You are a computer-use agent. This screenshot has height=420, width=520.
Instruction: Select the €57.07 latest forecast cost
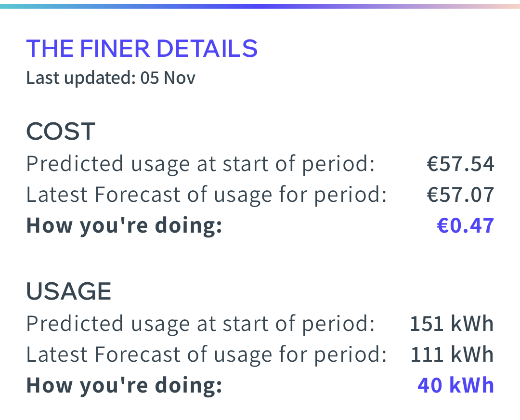pyautogui.click(x=460, y=195)
